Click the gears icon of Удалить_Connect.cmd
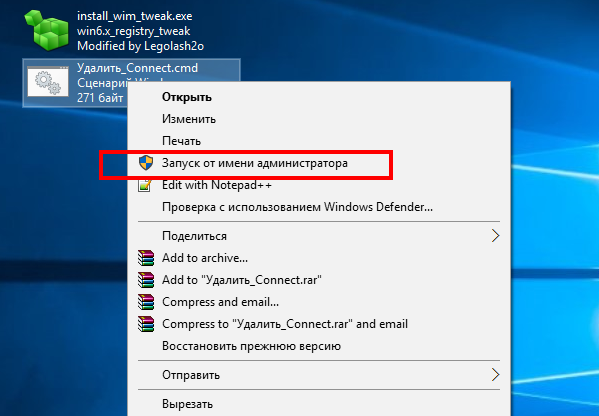 [48, 81]
